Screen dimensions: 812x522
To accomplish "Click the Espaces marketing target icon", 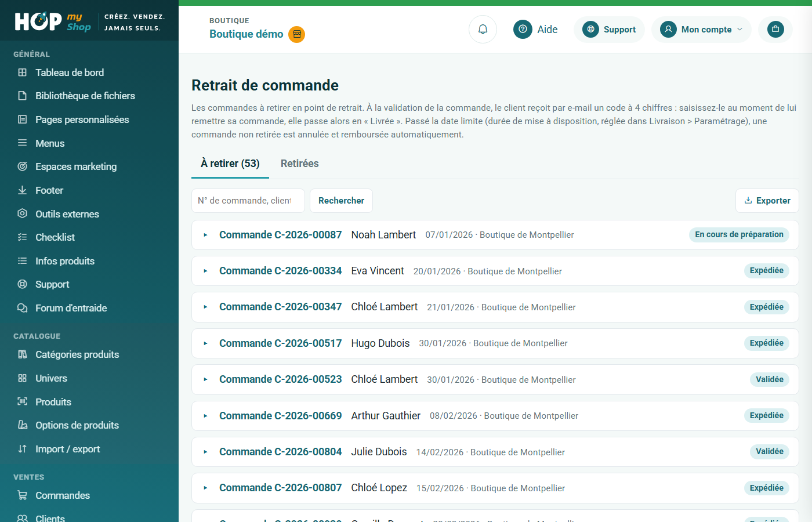I will point(23,166).
